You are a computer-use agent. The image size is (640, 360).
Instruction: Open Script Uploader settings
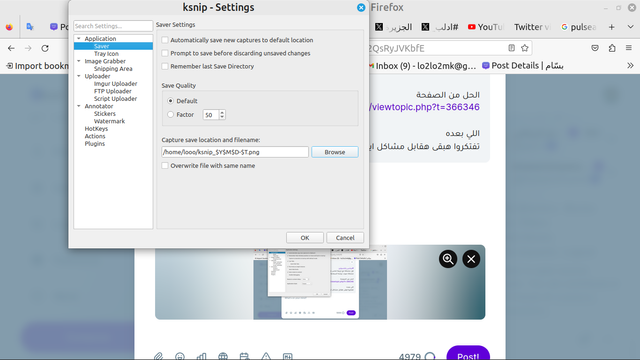point(116,99)
